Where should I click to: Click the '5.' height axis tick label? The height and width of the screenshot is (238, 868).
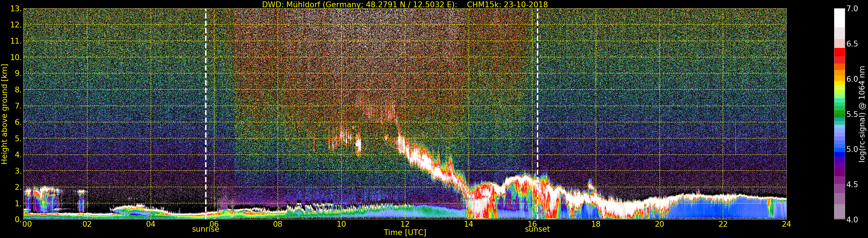tap(18, 138)
